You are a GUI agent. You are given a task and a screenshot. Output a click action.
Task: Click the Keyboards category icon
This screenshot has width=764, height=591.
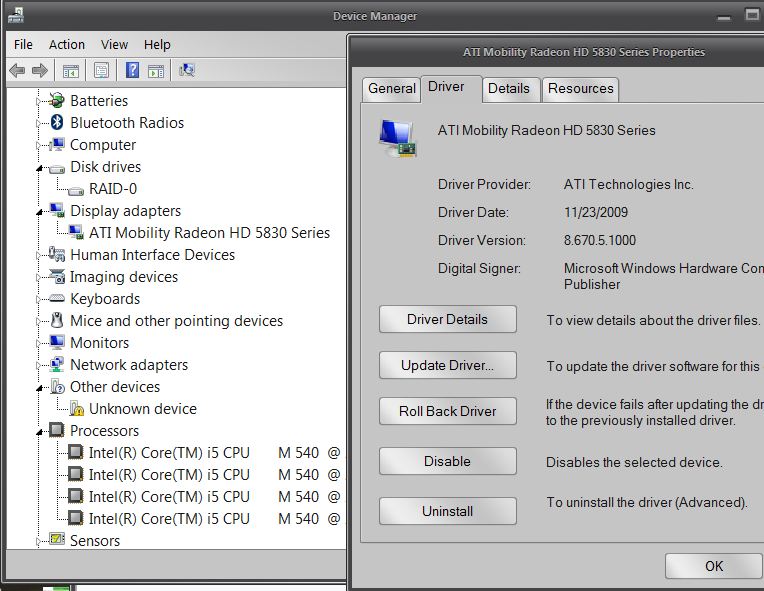click(x=57, y=298)
